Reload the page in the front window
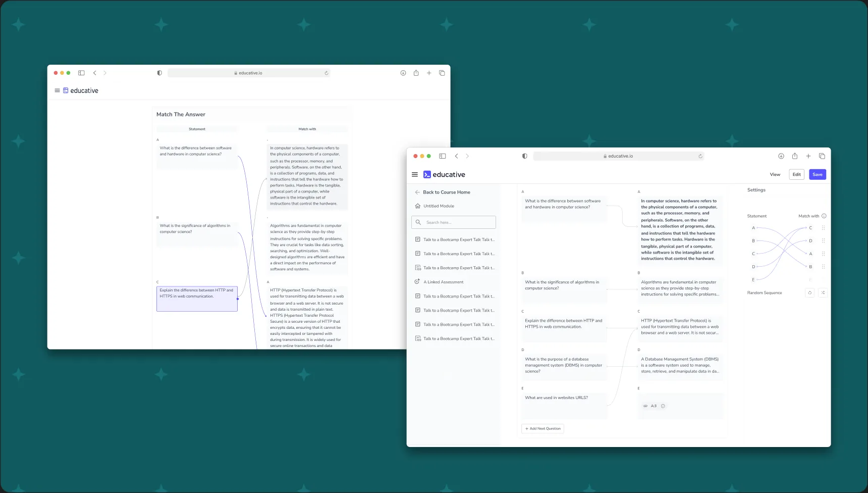 700,156
